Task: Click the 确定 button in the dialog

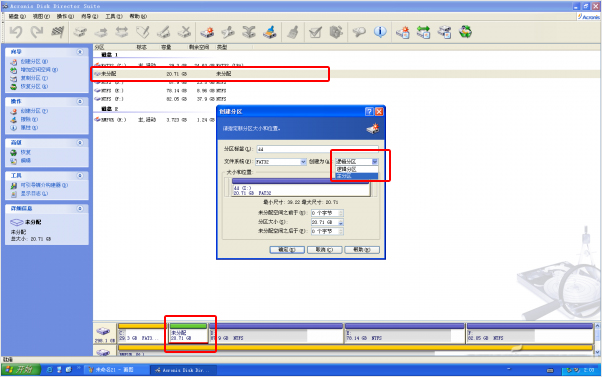Action: pos(287,250)
